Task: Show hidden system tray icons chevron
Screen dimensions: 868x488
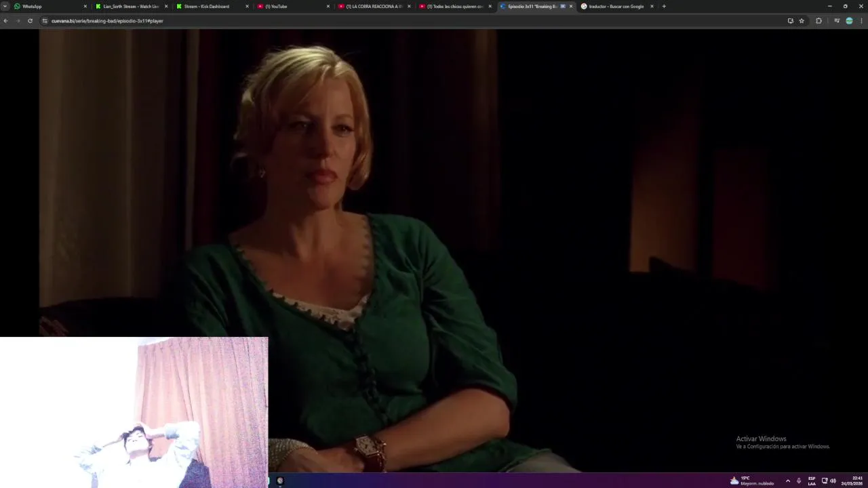Action: (x=787, y=481)
